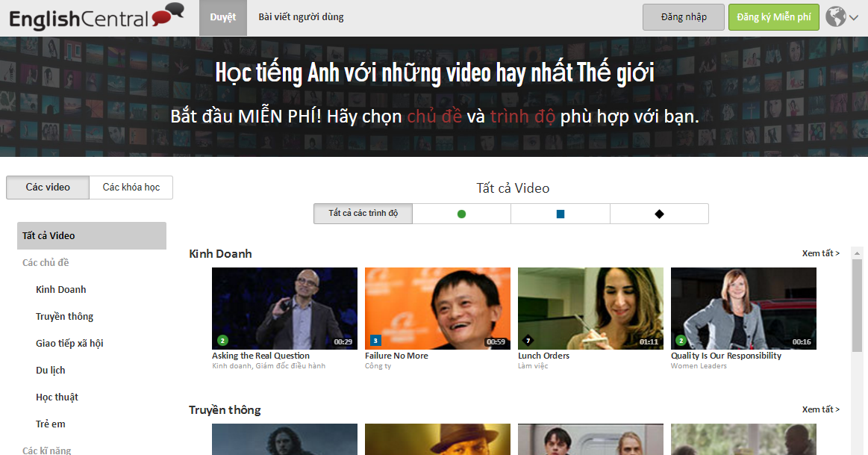Click the 'Women Leaders' caption
868x455 pixels.
(x=699, y=366)
